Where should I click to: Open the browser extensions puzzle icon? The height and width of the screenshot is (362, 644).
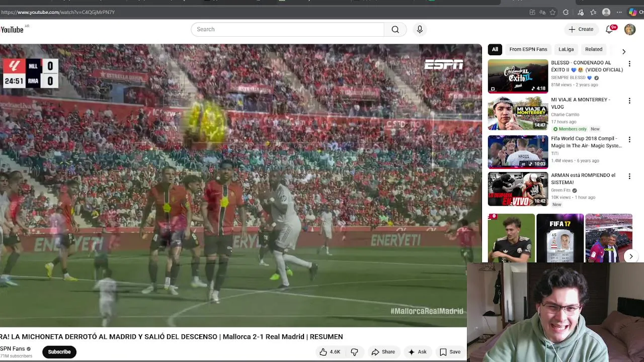(x=566, y=12)
